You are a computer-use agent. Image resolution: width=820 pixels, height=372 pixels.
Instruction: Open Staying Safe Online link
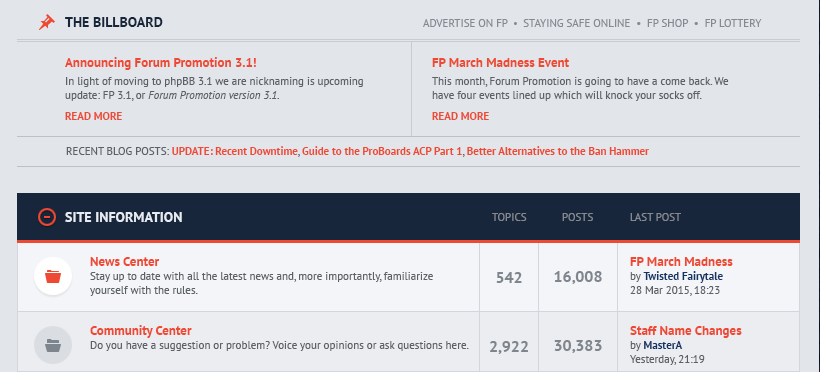(576, 23)
